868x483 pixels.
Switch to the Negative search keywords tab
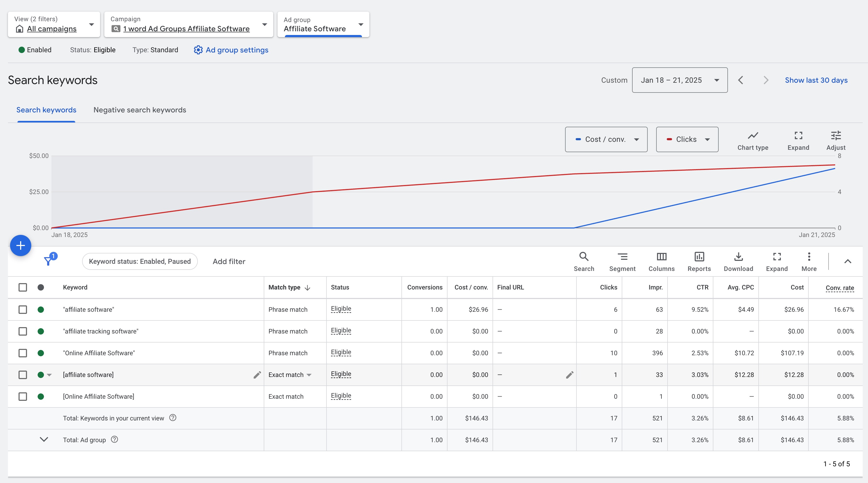coord(140,110)
